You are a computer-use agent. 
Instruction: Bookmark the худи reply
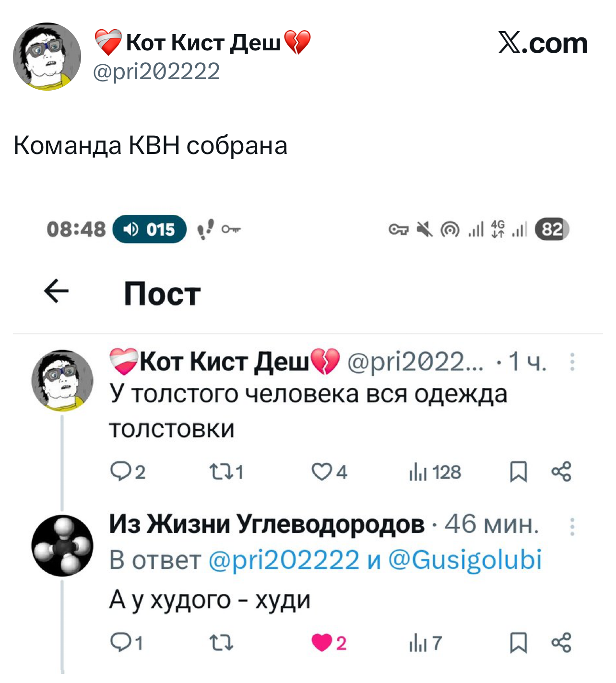(x=518, y=643)
